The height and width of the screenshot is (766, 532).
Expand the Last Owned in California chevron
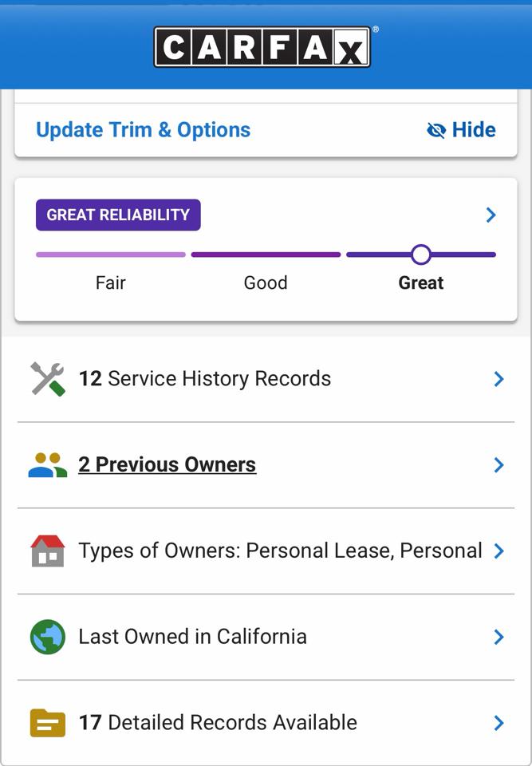pyautogui.click(x=499, y=637)
